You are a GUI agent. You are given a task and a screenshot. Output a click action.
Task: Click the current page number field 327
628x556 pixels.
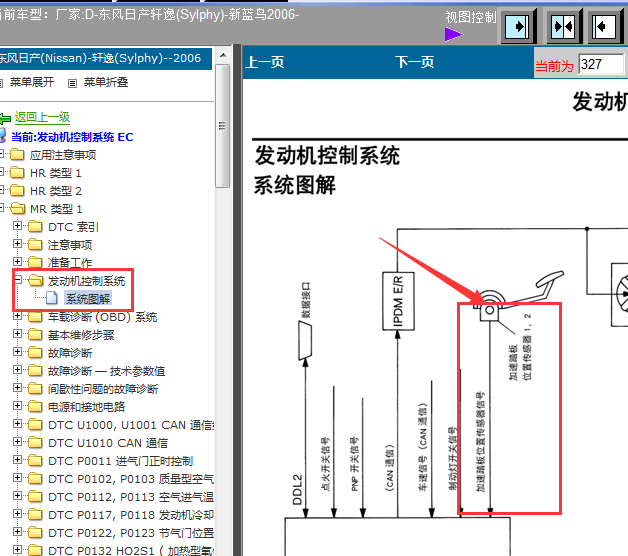tap(601, 64)
